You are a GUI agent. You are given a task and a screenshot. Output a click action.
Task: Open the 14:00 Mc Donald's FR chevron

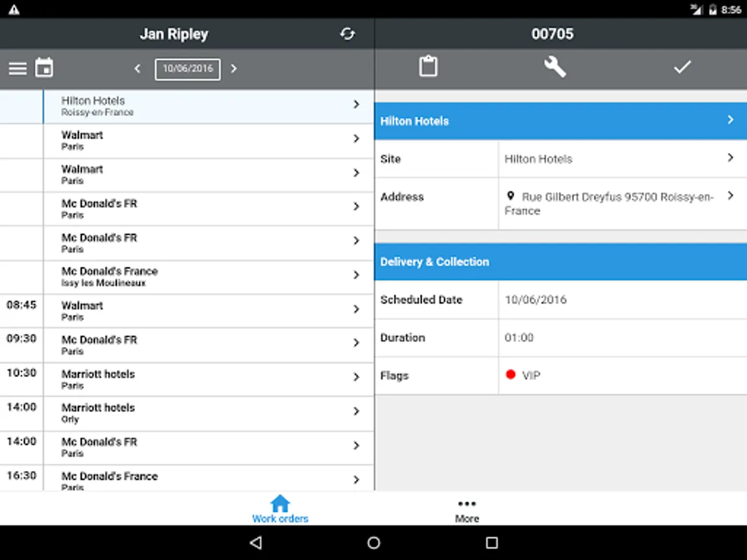pyautogui.click(x=357, y=446)
